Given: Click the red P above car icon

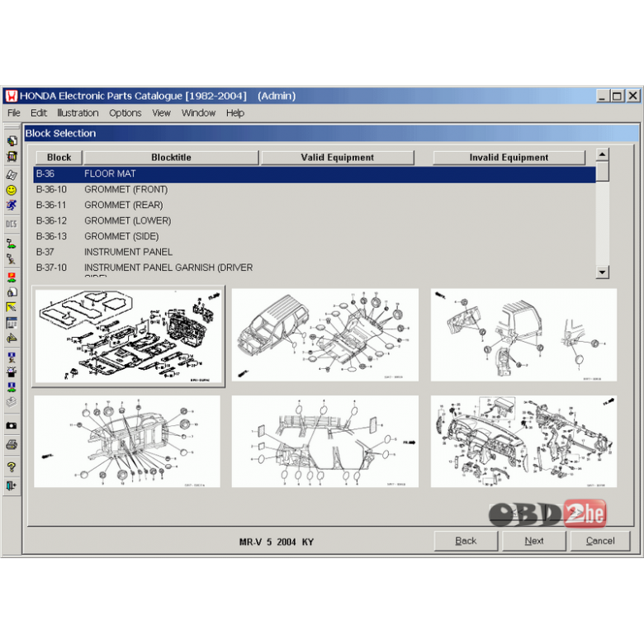Looking at the screenshot, I should (x=12, y=277).
